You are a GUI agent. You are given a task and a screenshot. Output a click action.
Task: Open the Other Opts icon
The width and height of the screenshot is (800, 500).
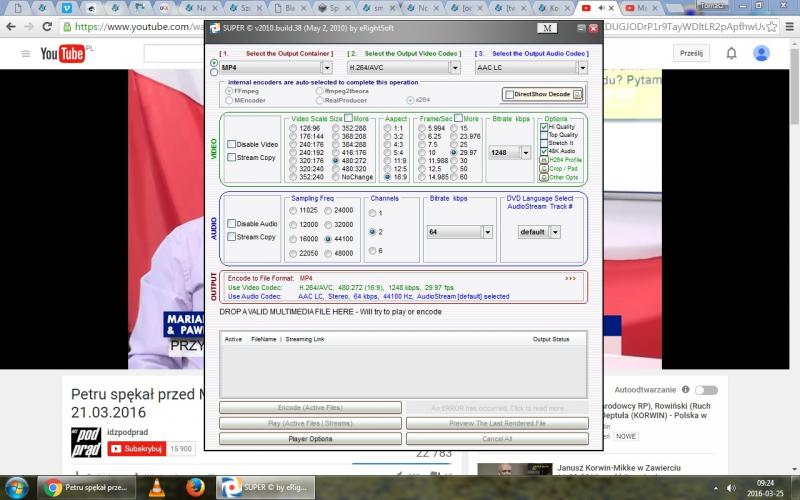click(x=543, y=177)
